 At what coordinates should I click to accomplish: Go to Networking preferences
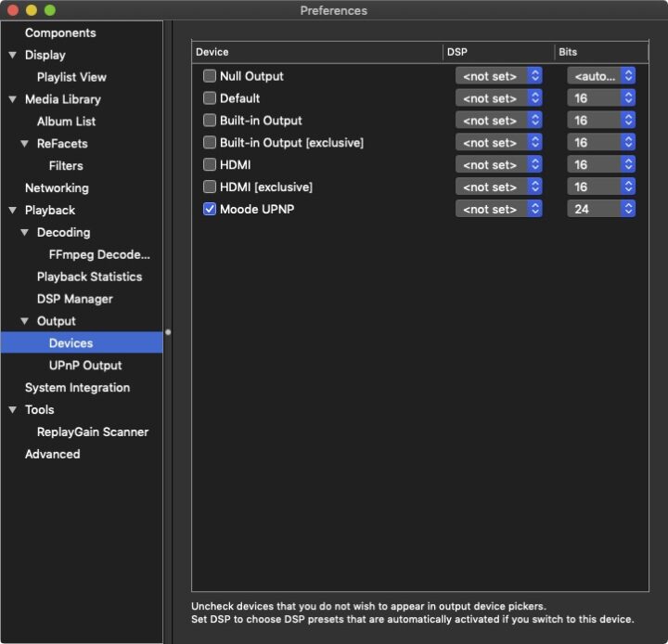tap(57, 187)
